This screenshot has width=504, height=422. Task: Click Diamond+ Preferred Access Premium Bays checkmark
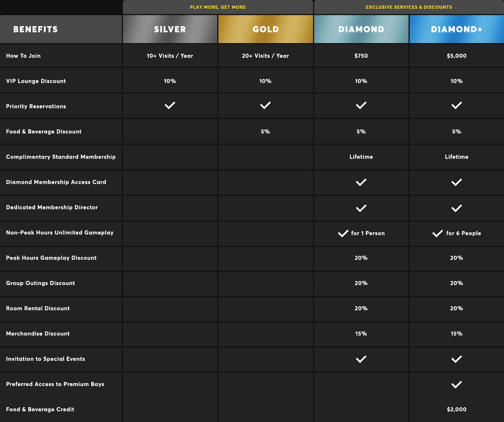(456, 385)
